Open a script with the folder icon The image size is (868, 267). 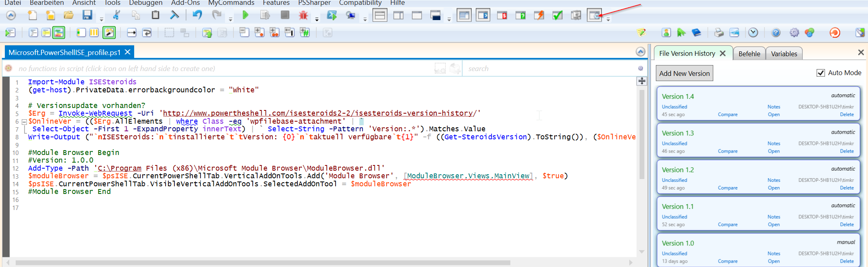tap(69, 15)
